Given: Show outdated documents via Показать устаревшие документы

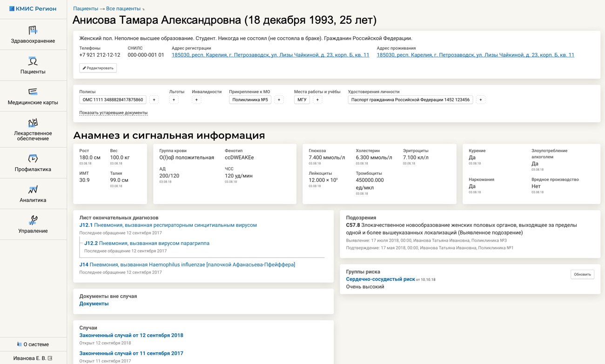Looking at the screenshot, I should [114, 113].
